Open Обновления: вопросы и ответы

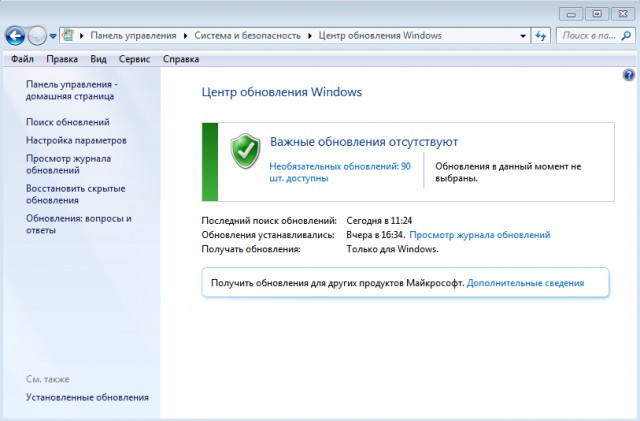[x=79, y=224]
